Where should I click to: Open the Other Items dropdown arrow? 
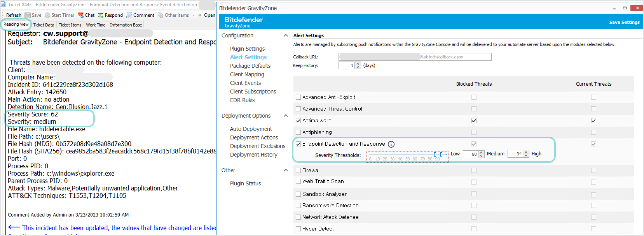194,16
